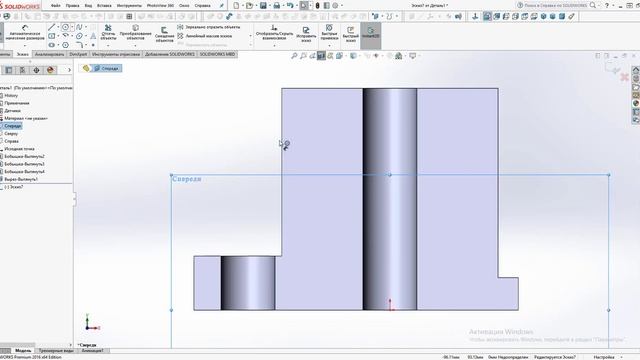Select Сверху plane in feature tree
Screen dimensions: 640x360
click(11, 133)
